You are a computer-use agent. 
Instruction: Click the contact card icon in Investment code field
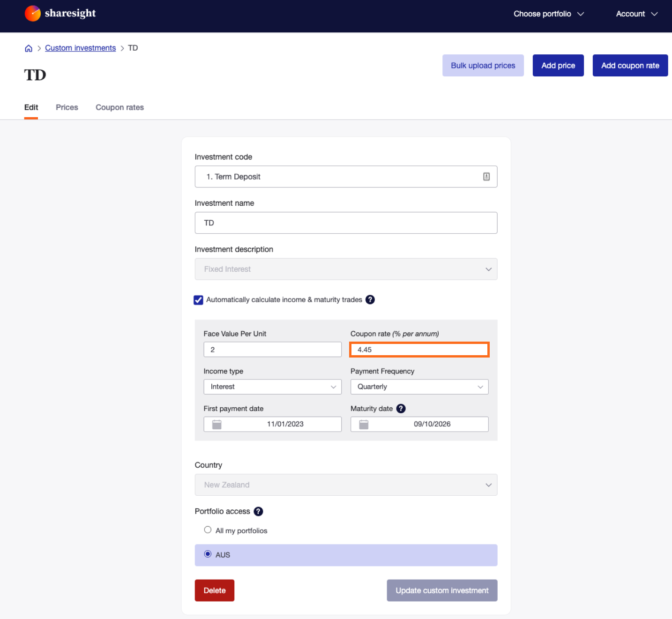(486, 177)
